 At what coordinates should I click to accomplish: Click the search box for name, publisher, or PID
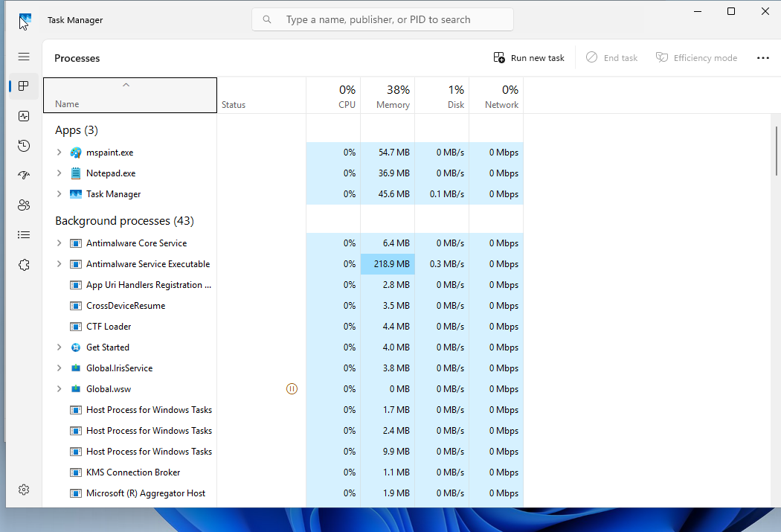click(382, 19)
